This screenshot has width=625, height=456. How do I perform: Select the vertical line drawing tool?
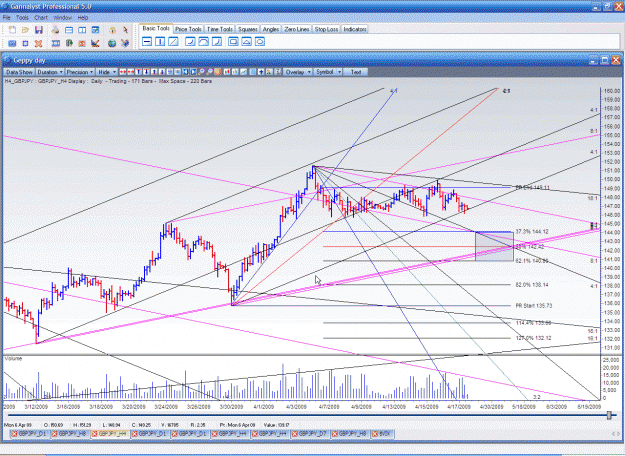(160, 41)
